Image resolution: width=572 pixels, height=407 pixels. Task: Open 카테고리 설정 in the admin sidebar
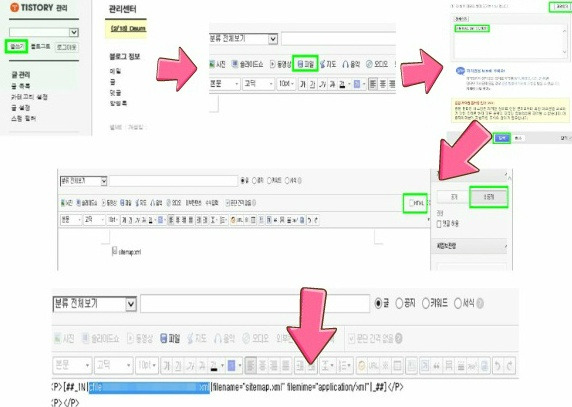pos(29,97)
